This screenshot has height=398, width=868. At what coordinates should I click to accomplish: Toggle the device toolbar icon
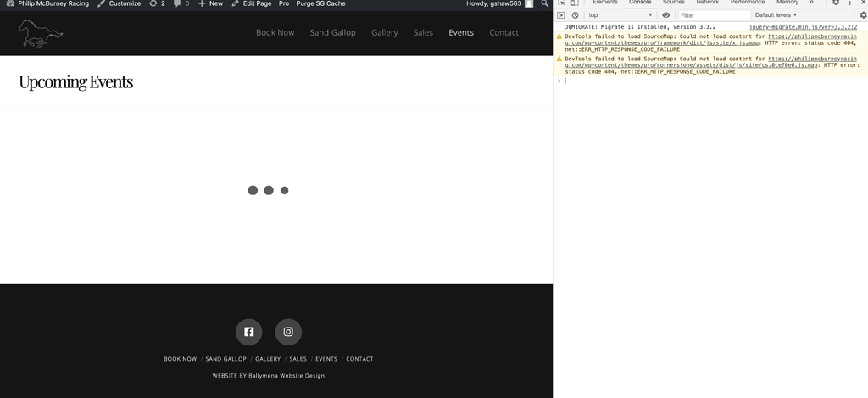point(574,3)
